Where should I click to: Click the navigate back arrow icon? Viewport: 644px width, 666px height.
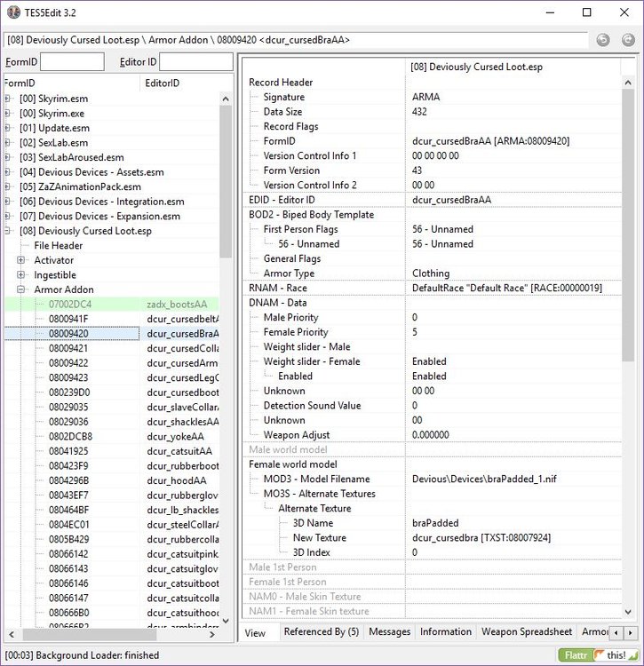pyautogui.click(x=603, y=40)
